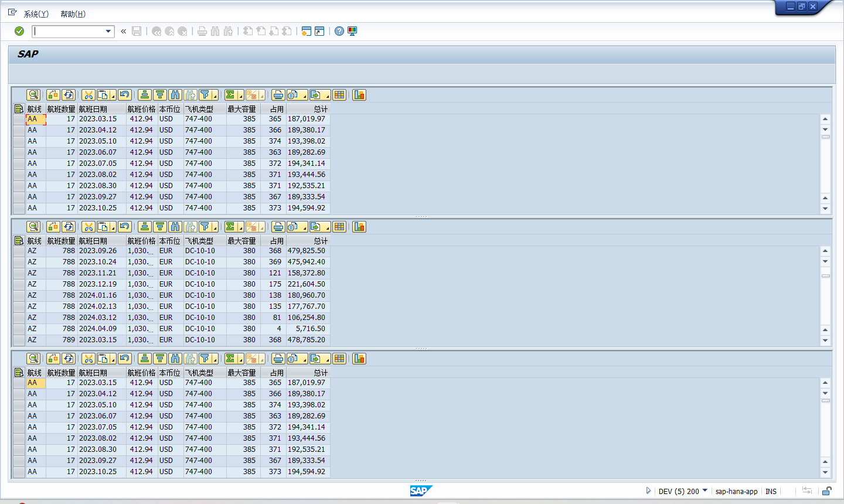Select the Sort Descending icon in the first grid
Image resolution: width=844 pixels, height=504 pixels.
159,94
